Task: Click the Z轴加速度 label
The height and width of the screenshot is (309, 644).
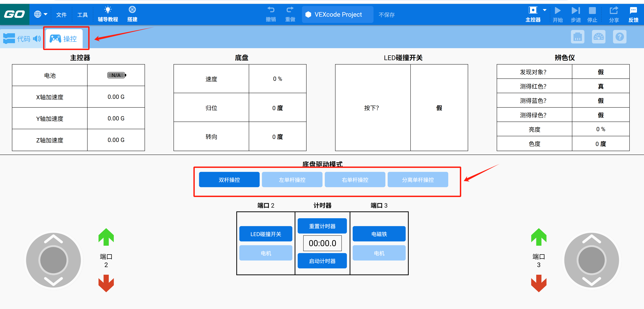Action: tap(50, 140)
